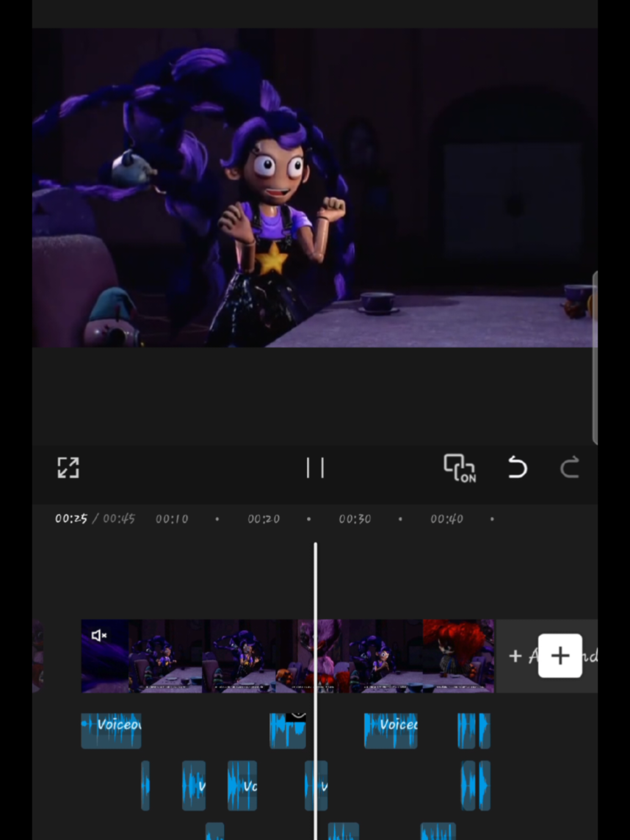This screenshot has width=630, height=840.
Task: Select the first Voiceover clip in the top audio row
Action: pyautogui.click(x=111, y=731)
